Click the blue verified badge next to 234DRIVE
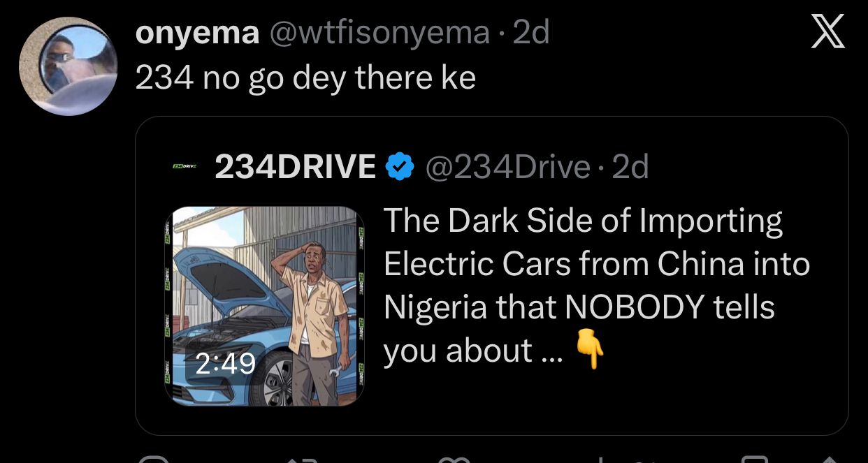Image resolution: width=868 pixels, height=463 pixels. tap(400, 167)
